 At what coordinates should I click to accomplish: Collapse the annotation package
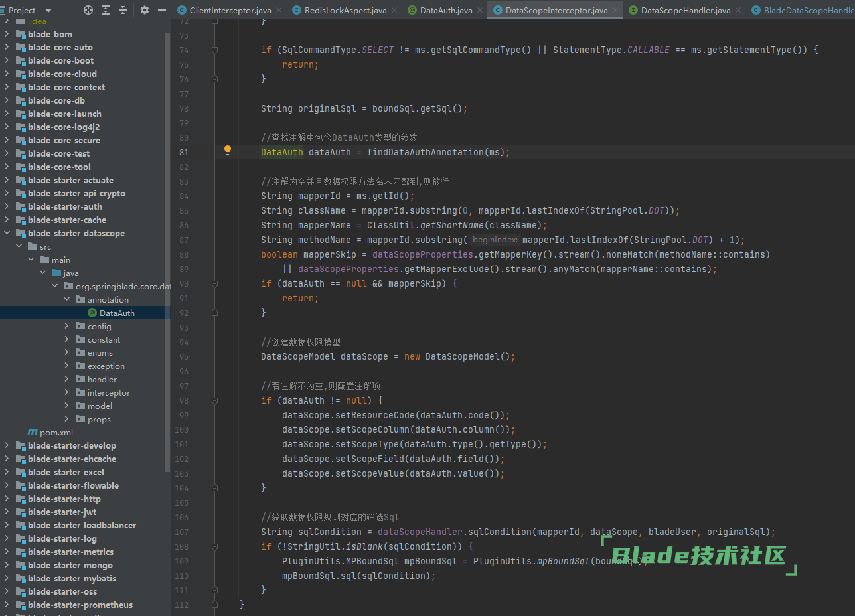point(66,299)
